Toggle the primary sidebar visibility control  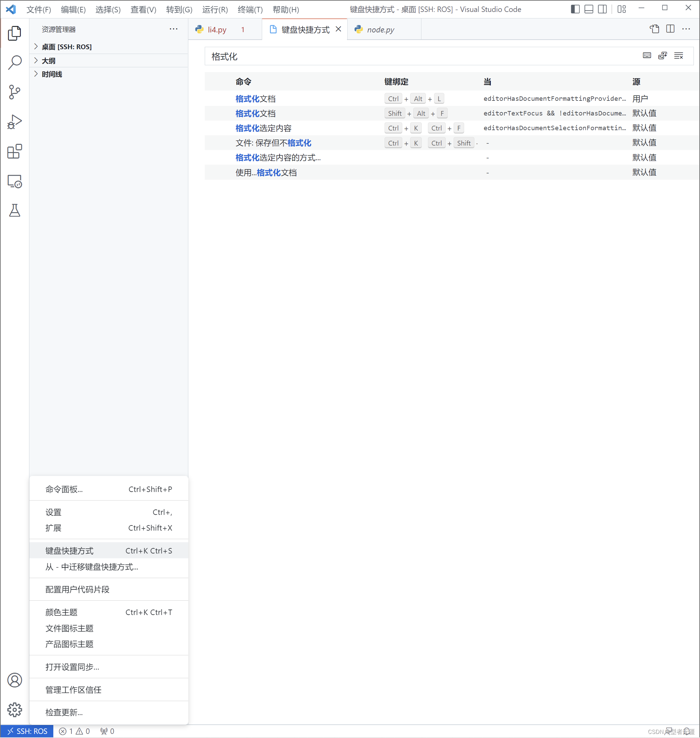(x=575, y=9)
